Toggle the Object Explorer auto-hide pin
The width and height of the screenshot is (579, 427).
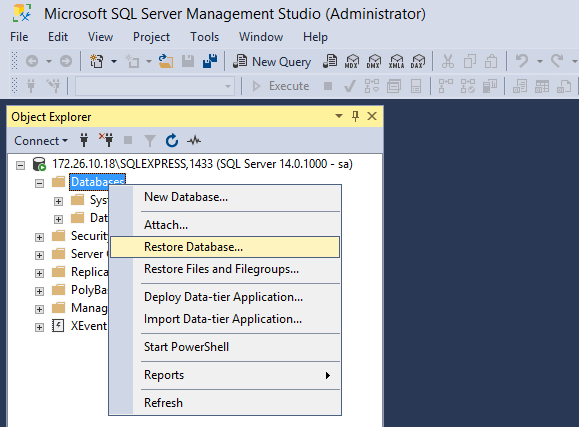coord(355,116)
